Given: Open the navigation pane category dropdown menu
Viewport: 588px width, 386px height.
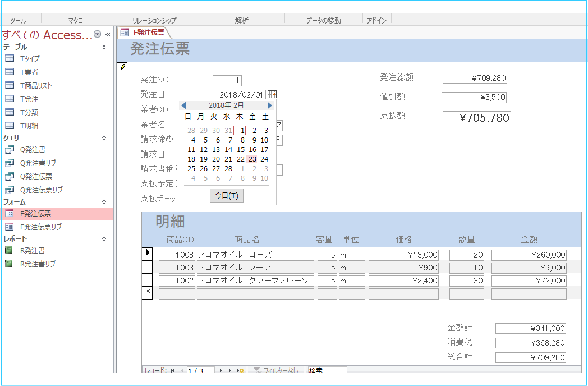Looking at the screenshot, I should (98, 34).
